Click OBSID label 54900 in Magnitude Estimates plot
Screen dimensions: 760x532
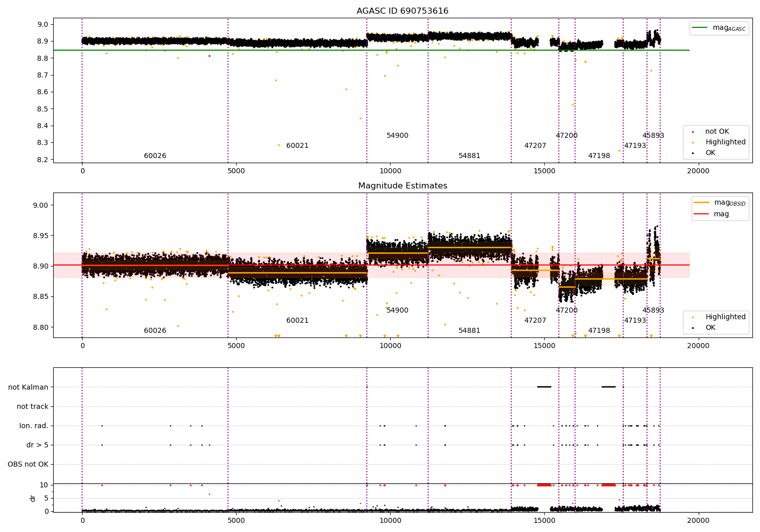pos(397,311)
